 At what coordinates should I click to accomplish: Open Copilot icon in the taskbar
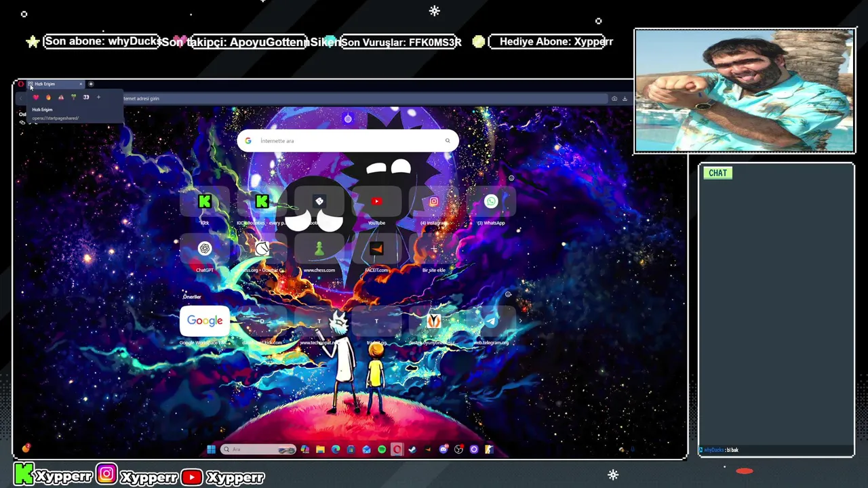pos(304,449)
